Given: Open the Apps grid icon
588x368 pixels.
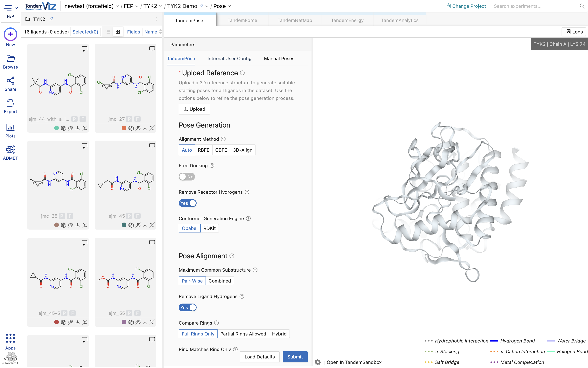Looking at the screenshot, I should tap(10, 338).
